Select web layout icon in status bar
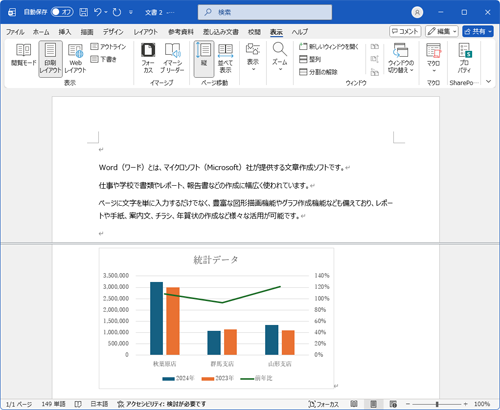Screen dimensions: 500x410 pyautogui.click(x=393, y=404)
